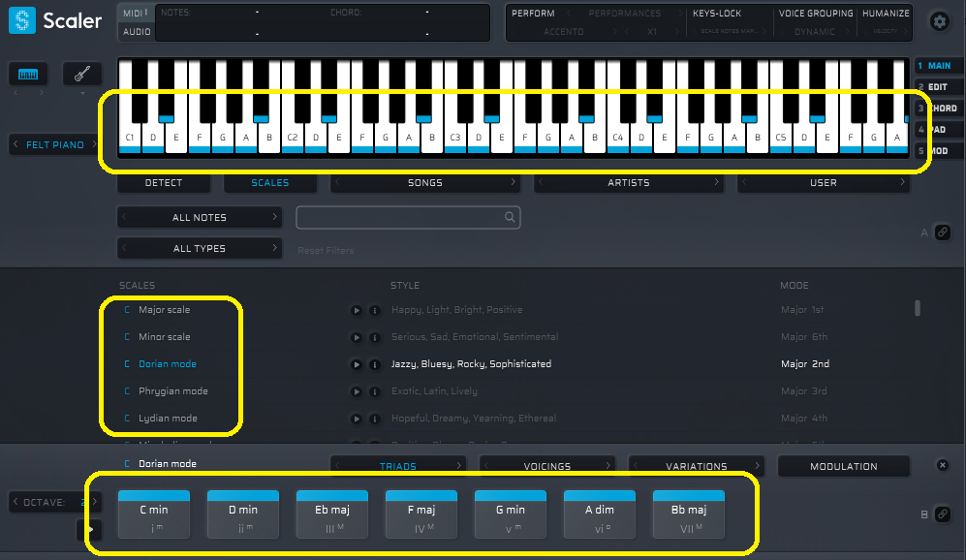966x560 pixels.
Task: Open the VOICINGS dropdown
Action: [547, 466]
